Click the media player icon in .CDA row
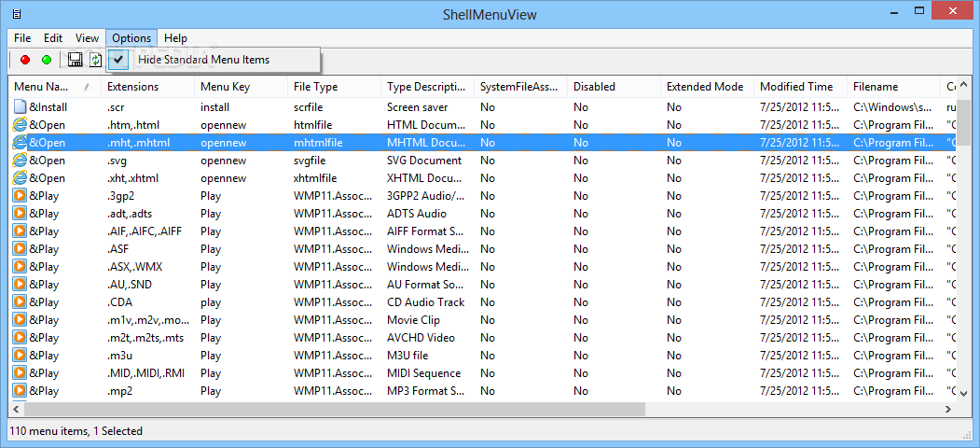Viewport: 980px width, 448px height. point(20,302)
